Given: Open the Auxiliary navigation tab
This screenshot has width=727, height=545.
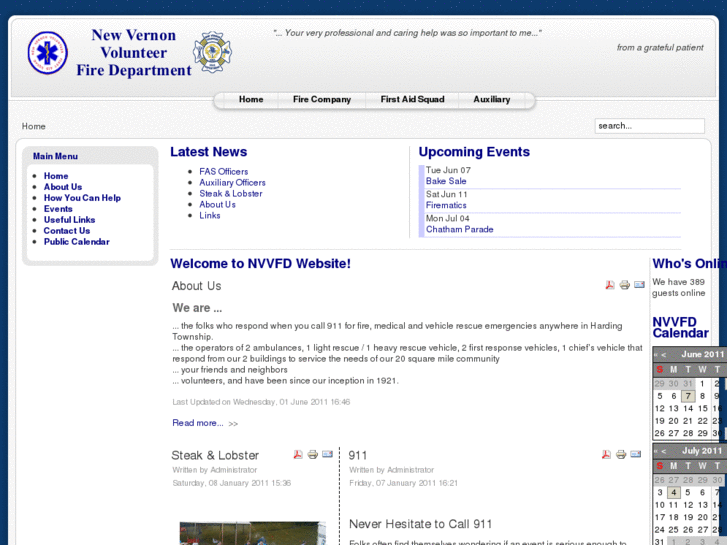Looking at the screenshot, I should pos(491,99).
